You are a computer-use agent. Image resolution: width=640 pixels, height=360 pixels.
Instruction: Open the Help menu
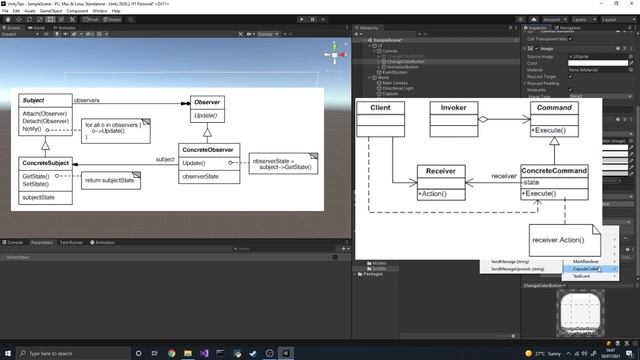116,11
